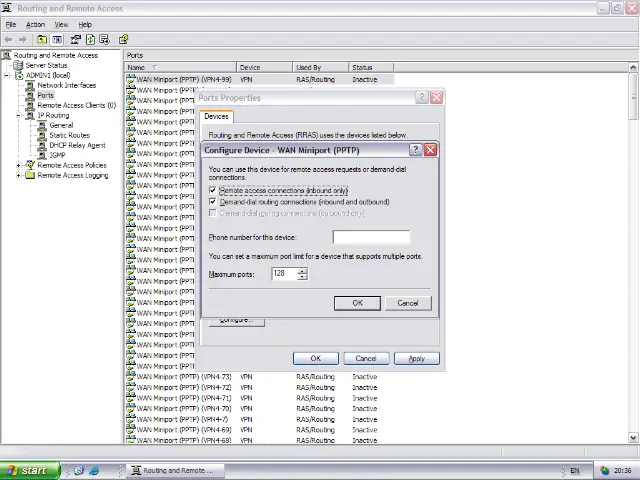Click OK in Configure Device dialog
Viewport: 640px width, 480px height.
pos(357,303)
